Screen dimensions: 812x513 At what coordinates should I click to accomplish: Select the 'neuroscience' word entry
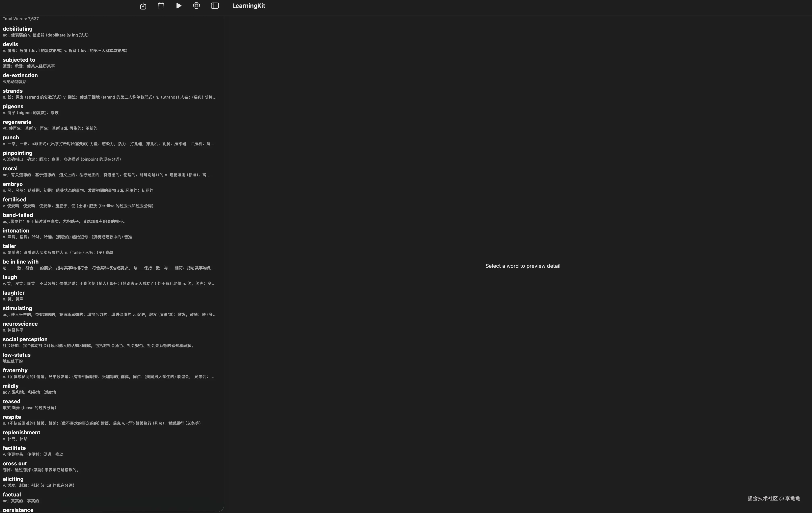(20, 324)
